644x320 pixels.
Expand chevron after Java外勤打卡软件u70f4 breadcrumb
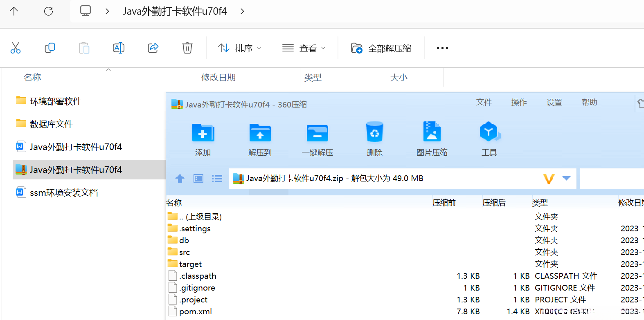click(x=242, y=11)
